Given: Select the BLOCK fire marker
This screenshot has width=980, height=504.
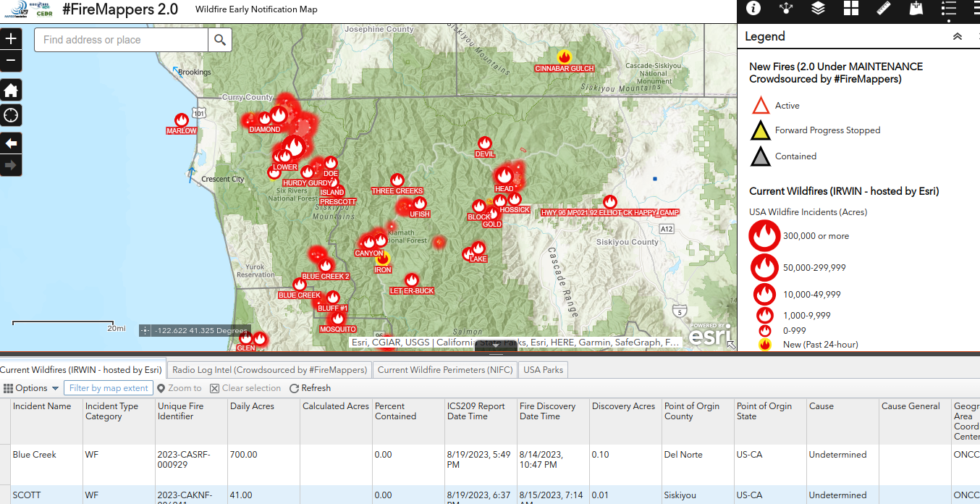Looking at the screenshot, I should [x=478, y=207].
